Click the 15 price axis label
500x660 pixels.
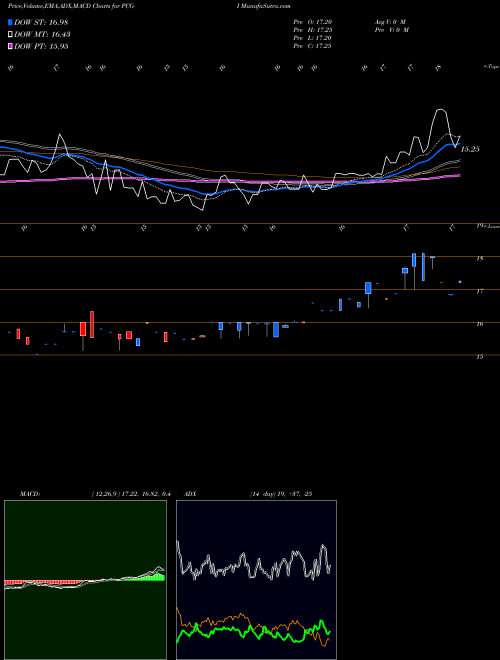pos(480,357)
